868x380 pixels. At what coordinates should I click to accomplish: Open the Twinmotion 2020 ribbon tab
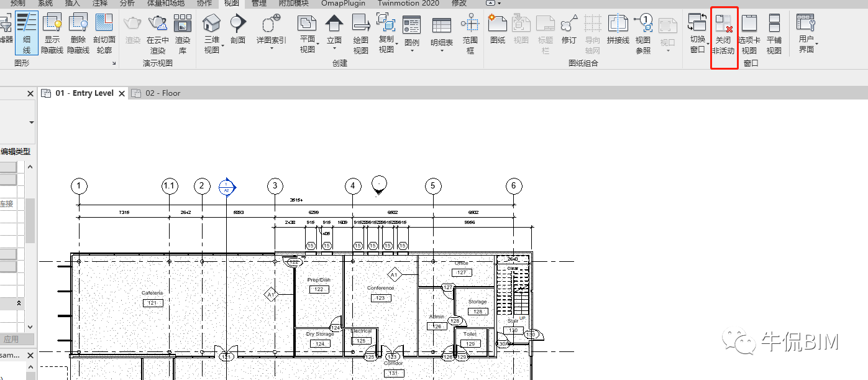408,3
